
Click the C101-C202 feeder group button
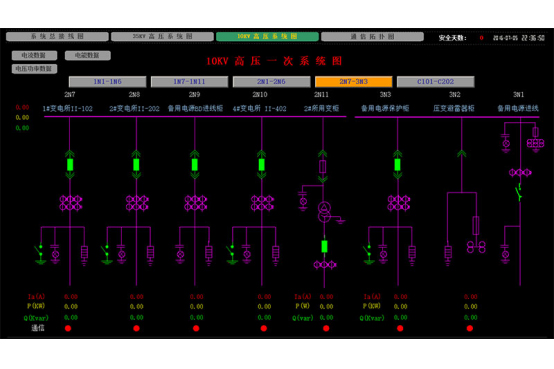[436, 82]
